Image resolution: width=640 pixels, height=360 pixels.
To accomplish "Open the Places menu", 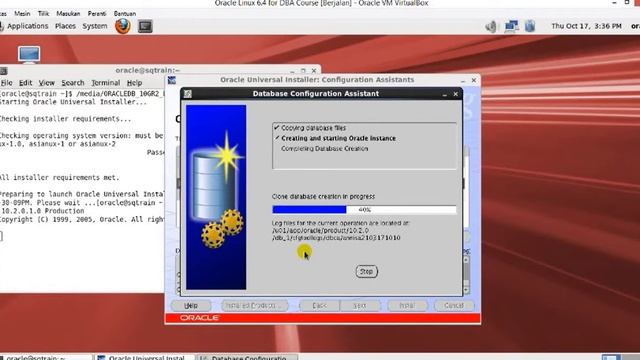I will (65, 26).
